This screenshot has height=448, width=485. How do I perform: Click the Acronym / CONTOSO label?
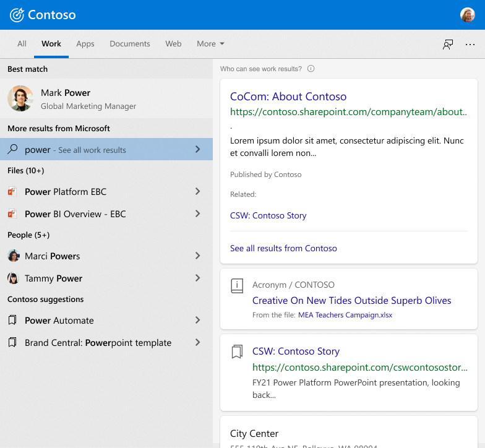[293, 285]
